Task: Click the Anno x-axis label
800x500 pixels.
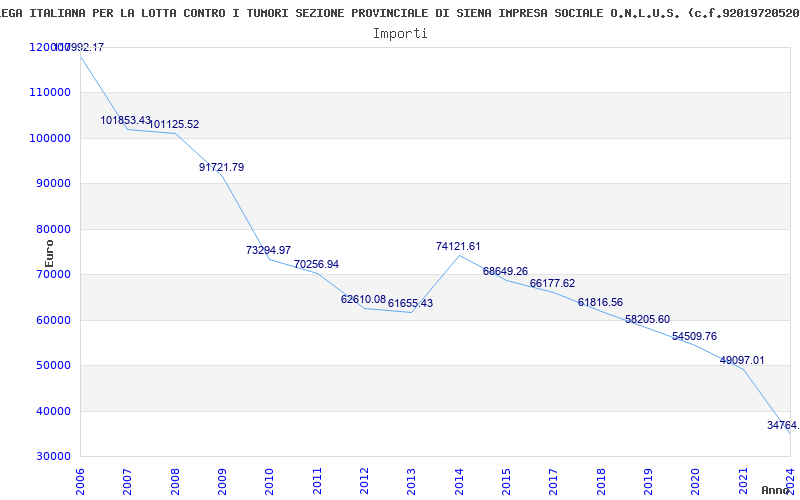Action: point(776,490)
